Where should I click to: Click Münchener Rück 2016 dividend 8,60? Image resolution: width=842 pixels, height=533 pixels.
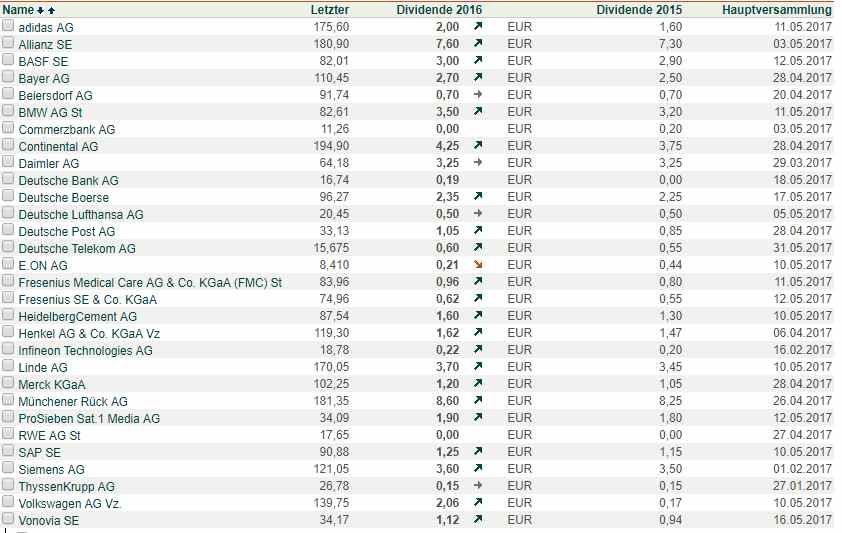(x=447, y=401)
